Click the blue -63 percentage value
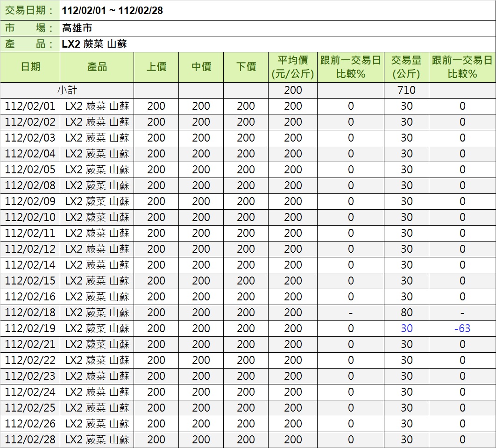This screenshot has width=496, height=448. (462, 328)
